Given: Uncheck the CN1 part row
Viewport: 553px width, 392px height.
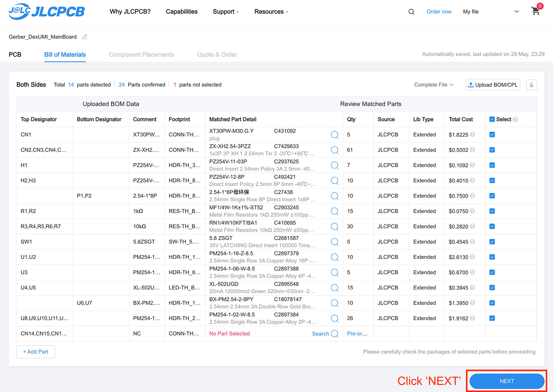Looking at the screenshot, I should [492, 135].
